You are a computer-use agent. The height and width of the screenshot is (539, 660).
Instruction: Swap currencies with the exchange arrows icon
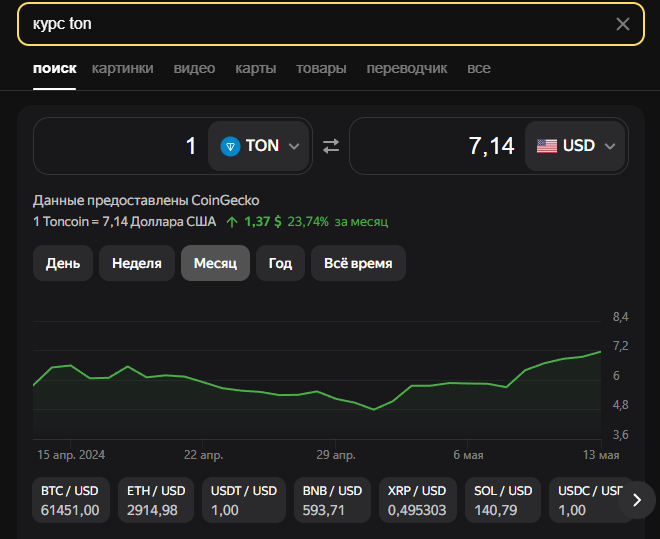[x=331, y=146]
